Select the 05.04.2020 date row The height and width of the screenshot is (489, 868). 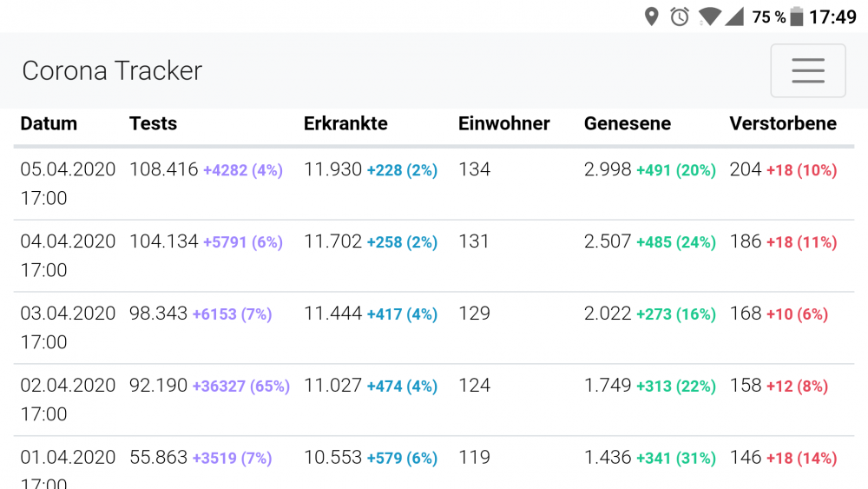coord(434,184)
